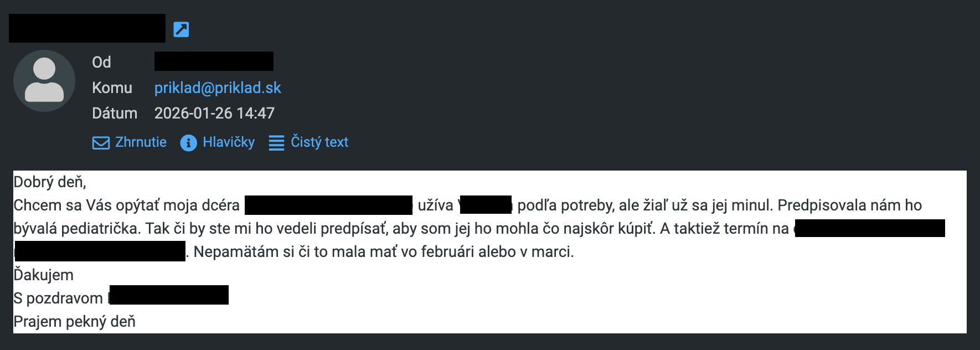Click lines icon beside Čistý text
This screenshot has width=980, height=350.
pos(276,143)
